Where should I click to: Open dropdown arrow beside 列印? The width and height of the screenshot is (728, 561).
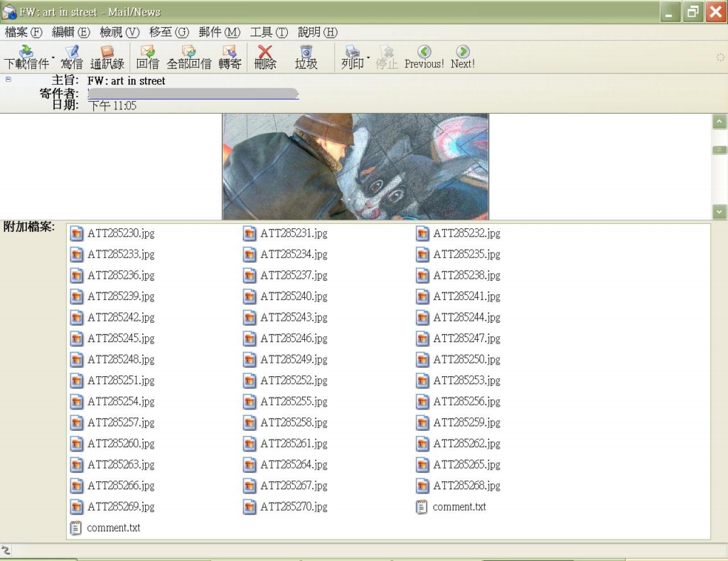tap(368, 57)
